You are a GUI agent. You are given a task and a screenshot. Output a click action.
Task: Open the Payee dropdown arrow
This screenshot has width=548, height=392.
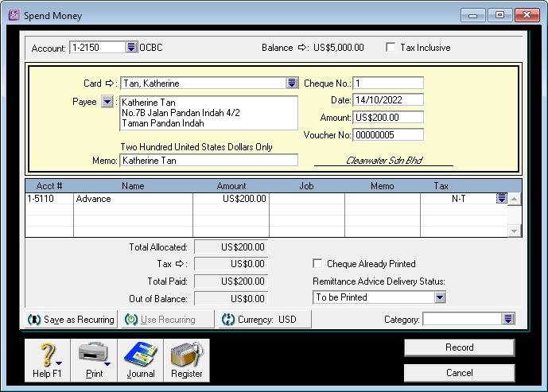pos(107,103)
